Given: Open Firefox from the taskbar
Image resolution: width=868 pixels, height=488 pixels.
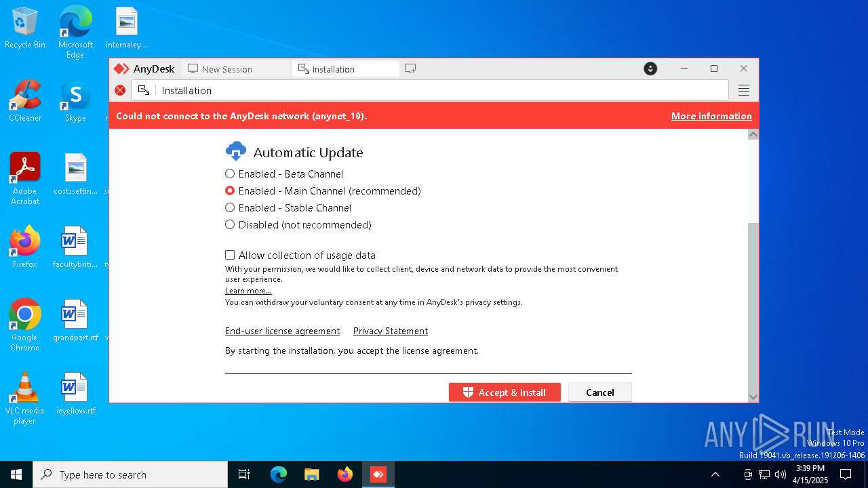Looking at the screenshot, I should pos(344,474).
